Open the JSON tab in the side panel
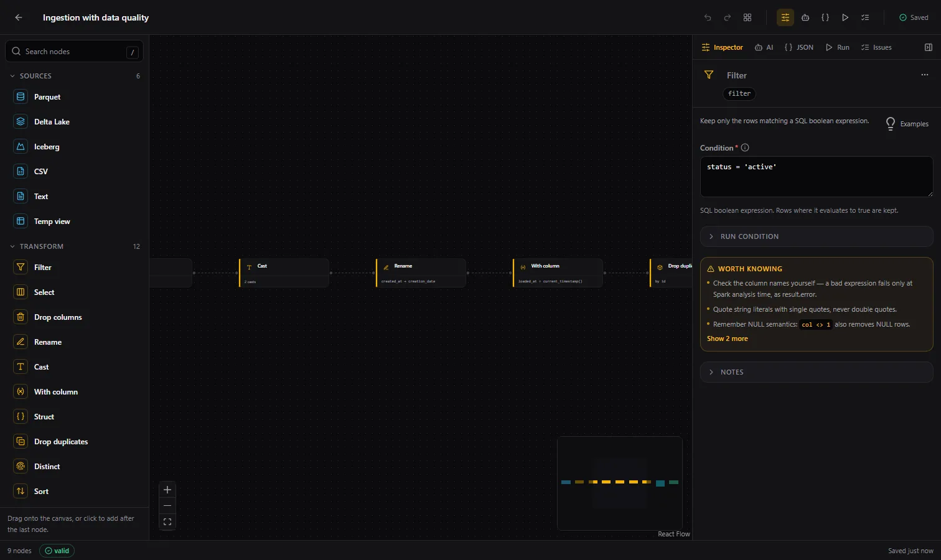The image size is (941, 560). point(799,47)
